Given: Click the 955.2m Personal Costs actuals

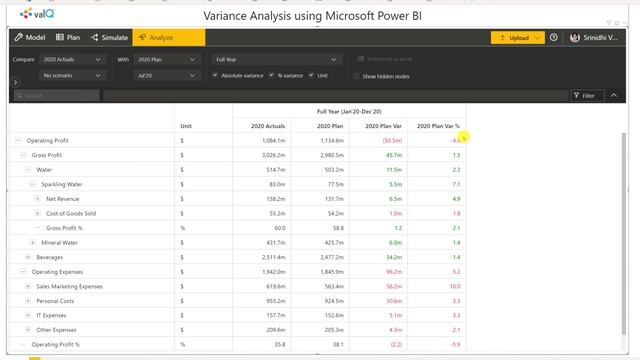Looking at the screenshot, I should coord(276,301).
